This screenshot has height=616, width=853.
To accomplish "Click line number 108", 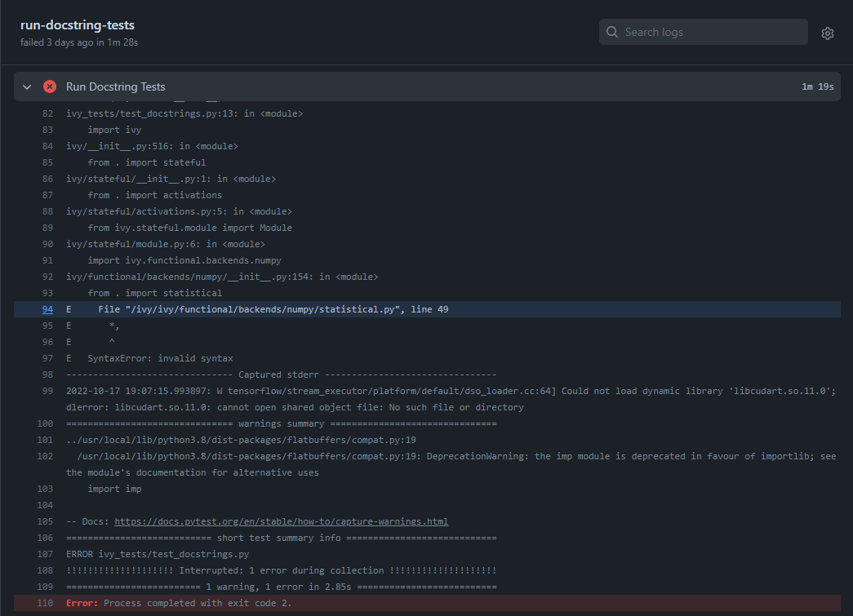I will 45,570.
